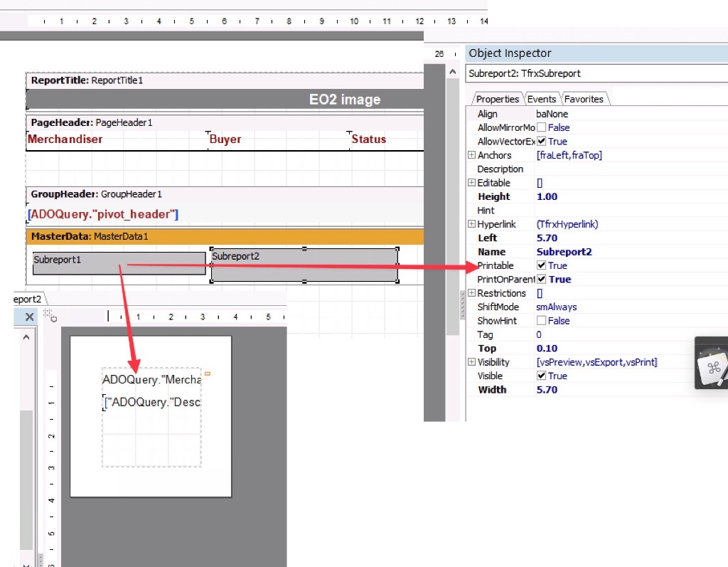The image size is (728, 567).
Task: Click the vertical scrollbar of the report designer
Action: [453, 206]
